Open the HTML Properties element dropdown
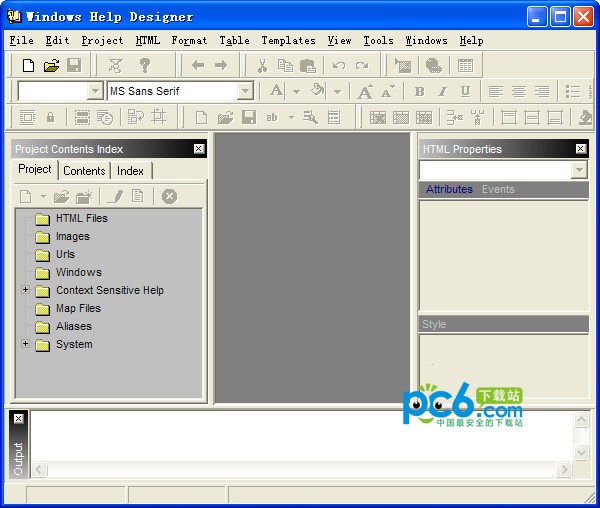600x508 pixels. 579,170
